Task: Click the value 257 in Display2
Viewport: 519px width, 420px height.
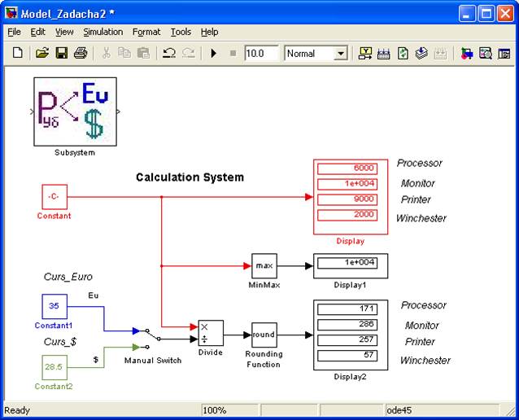Action: (347, 340)
